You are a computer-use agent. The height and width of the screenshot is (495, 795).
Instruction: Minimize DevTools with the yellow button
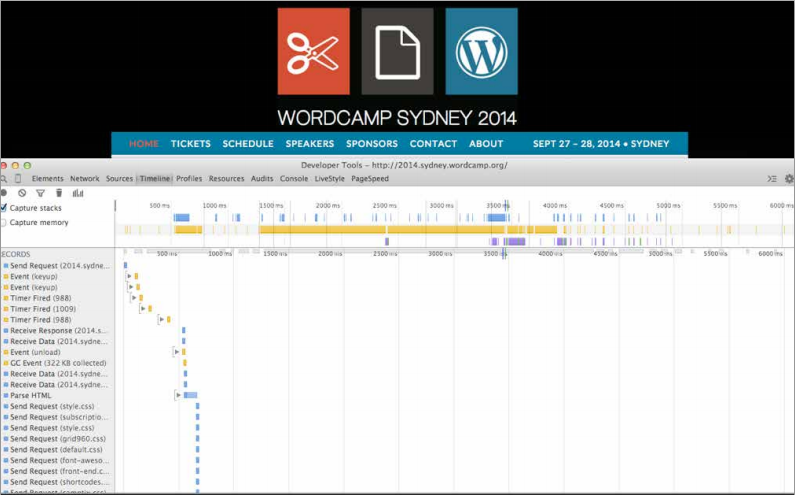[x=15, y=165]
